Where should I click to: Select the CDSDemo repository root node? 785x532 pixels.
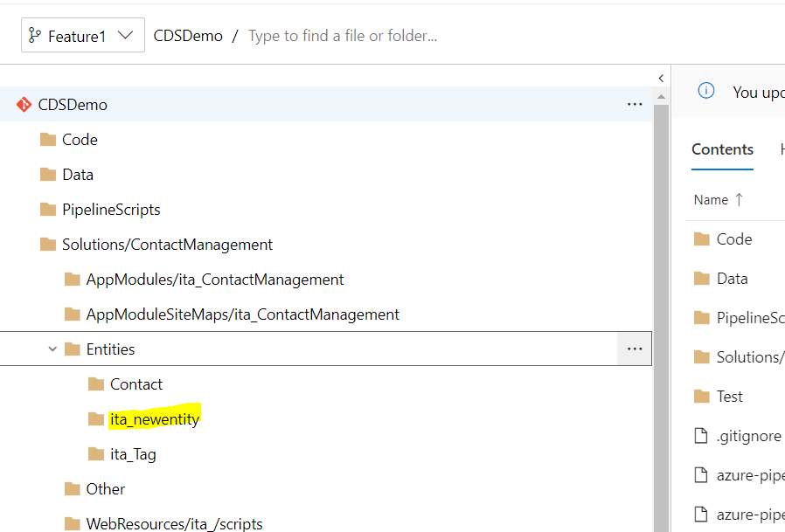pos(326,104)
